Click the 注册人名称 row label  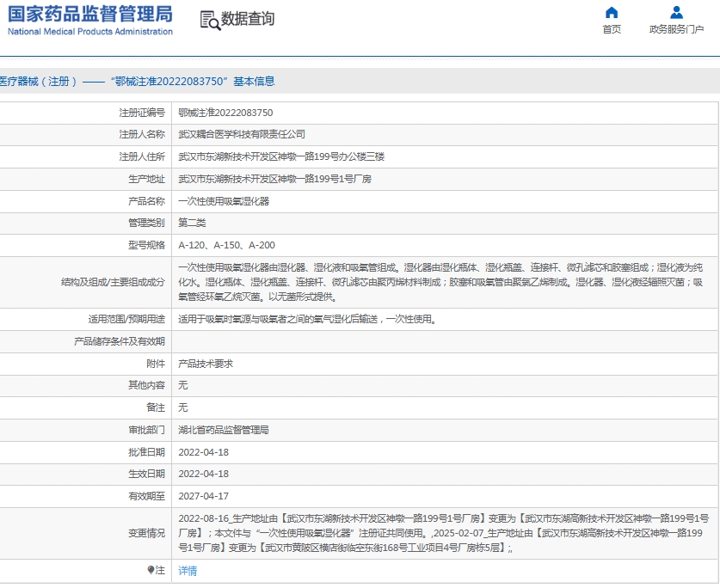tap(142, 134)
